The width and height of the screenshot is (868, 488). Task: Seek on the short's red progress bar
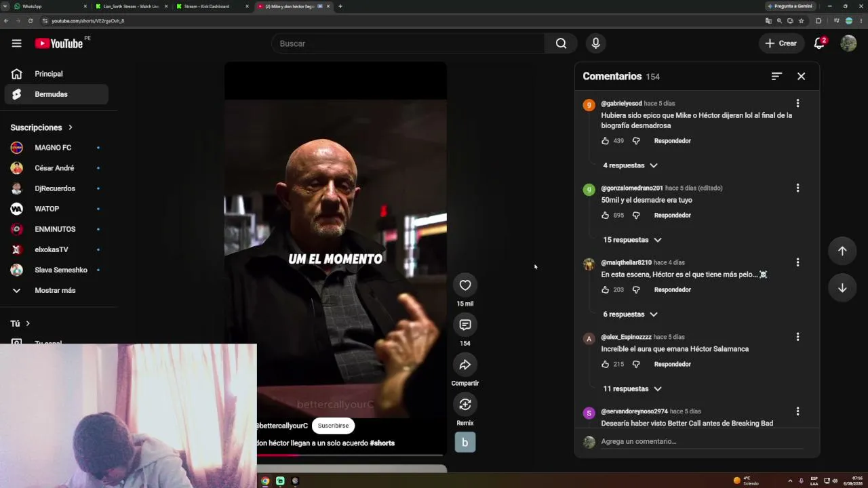(x=350, y=455)
